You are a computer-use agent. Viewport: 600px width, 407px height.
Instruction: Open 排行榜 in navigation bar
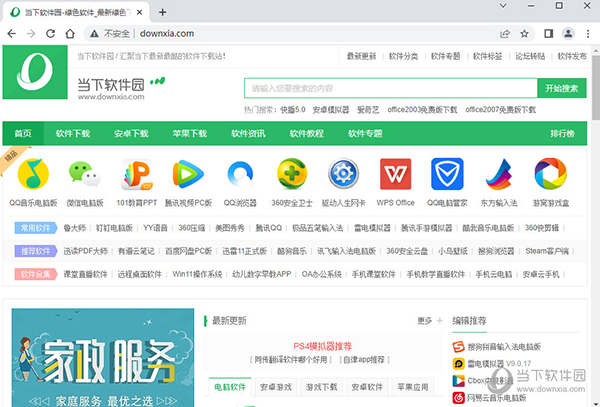(562, 133)
